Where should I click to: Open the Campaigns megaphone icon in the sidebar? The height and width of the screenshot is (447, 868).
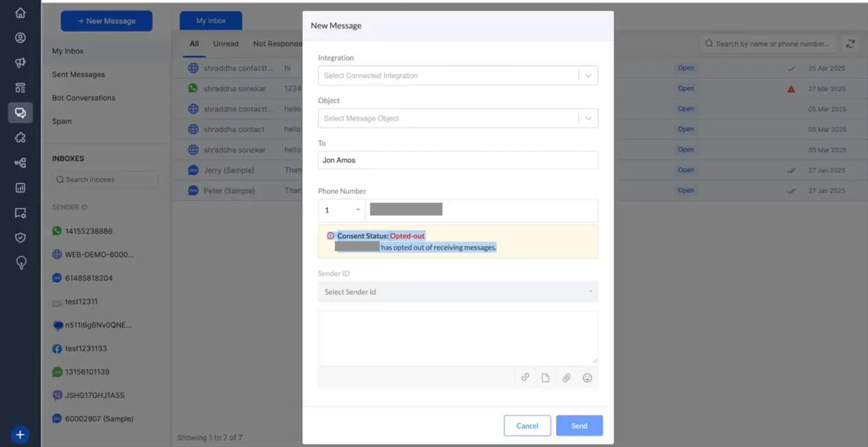coord(20,62)
